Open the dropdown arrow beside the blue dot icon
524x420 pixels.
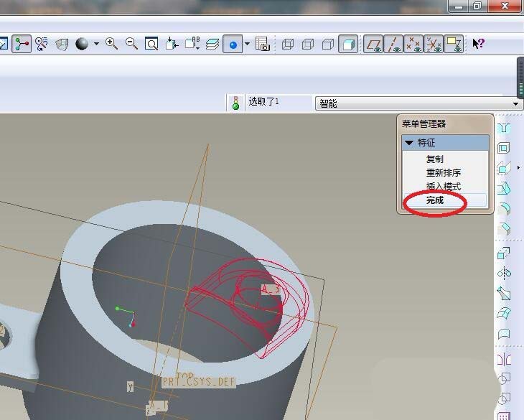pyautogui.click(x=248, y=44)
